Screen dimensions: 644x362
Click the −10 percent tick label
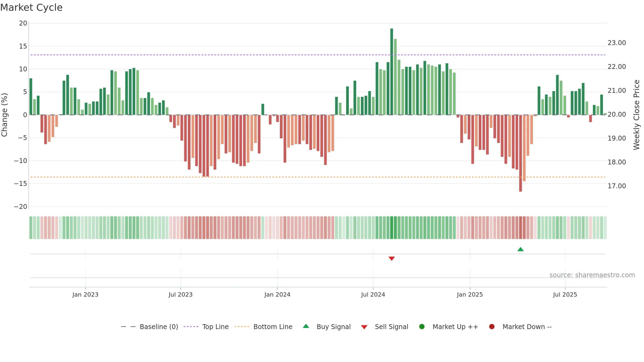click(21, 161)
